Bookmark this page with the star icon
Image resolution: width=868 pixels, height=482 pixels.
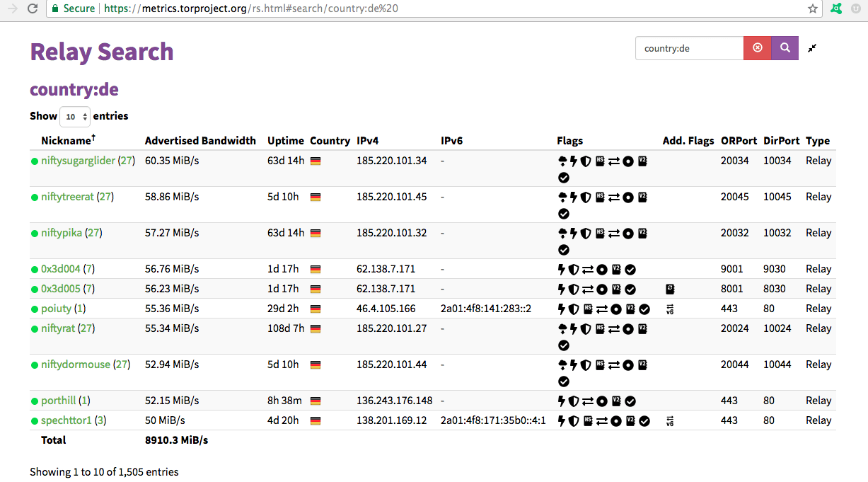[813, 8]
